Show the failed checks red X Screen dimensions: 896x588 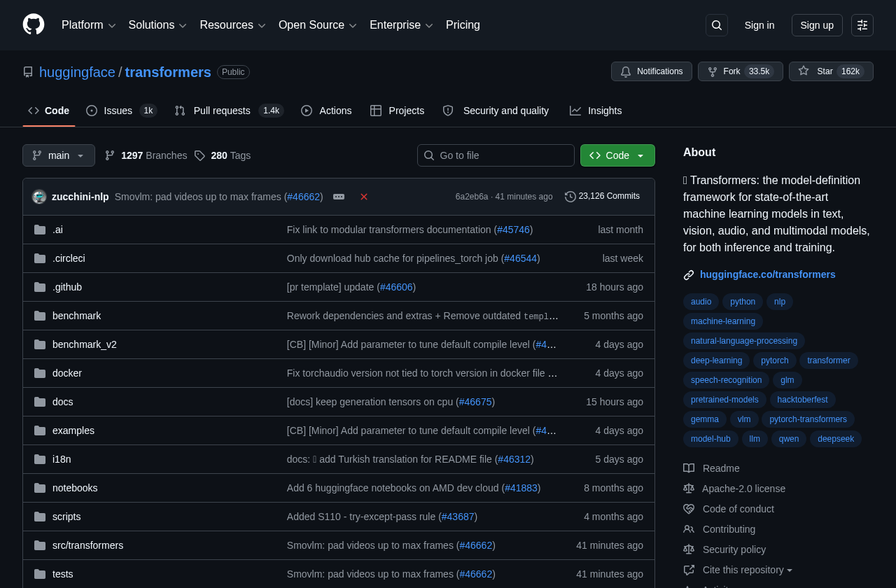[x=364, y=197]
